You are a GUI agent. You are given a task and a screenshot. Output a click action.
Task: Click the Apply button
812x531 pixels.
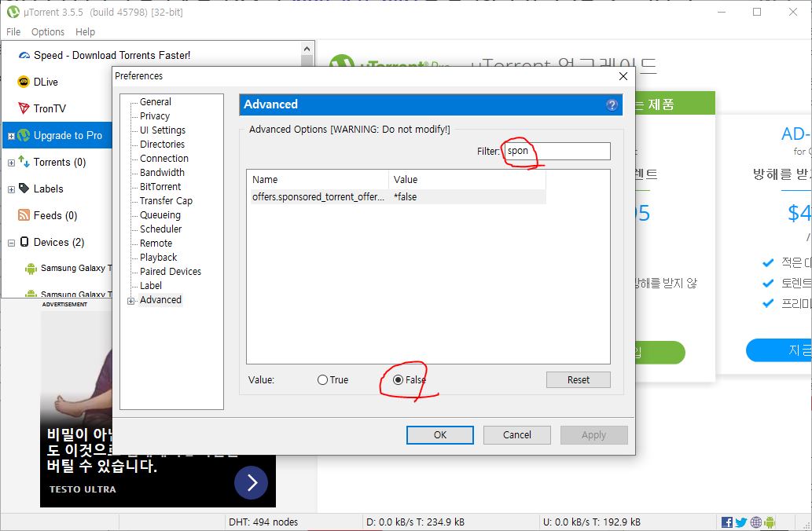(594, 434)
